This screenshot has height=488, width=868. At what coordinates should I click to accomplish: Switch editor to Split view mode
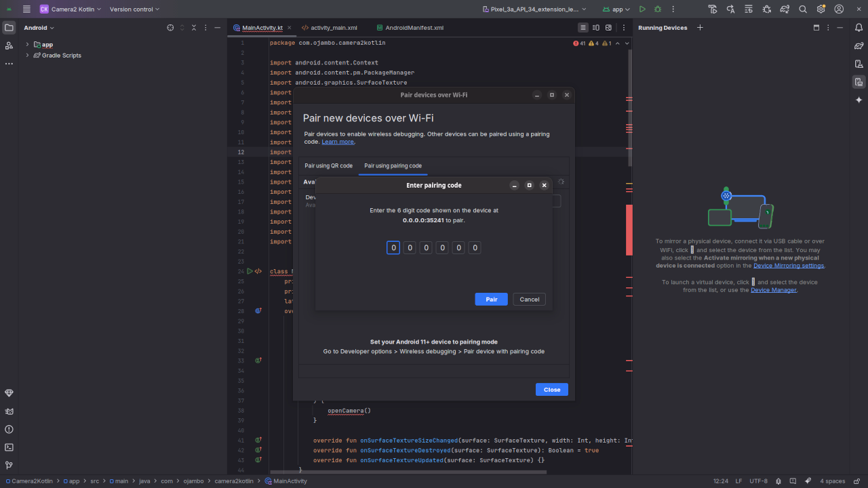pos(596,28)
